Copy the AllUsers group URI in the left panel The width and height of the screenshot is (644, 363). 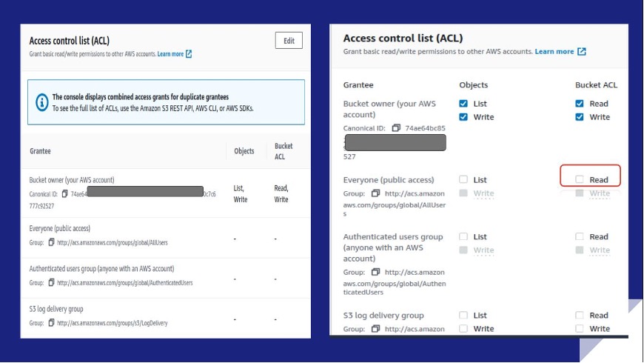[51, 242]
